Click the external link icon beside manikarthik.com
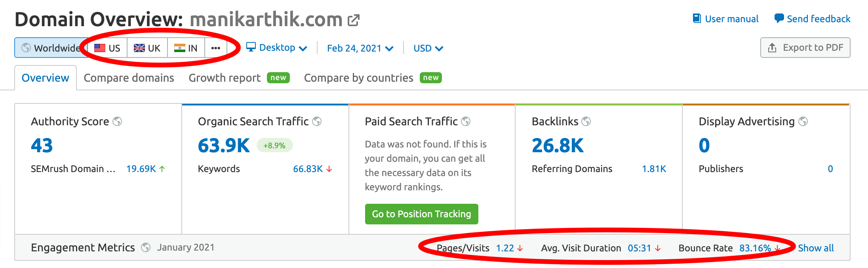The height and width of the screenshot is (268, 868). tap(353, 19)
